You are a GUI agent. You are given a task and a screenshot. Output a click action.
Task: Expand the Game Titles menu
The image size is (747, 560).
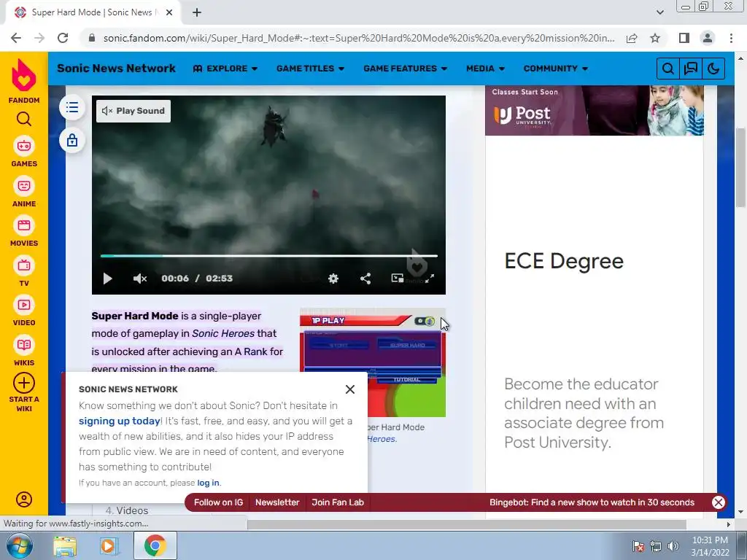pyautogui.click(x=310, y=69)
